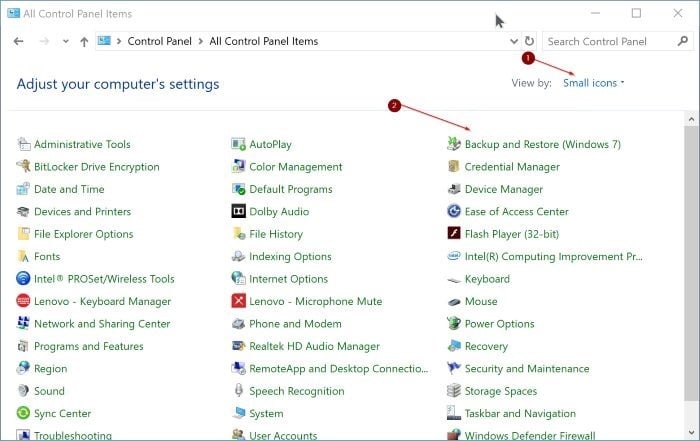Open the Date and Time icon

coord(23,189)
